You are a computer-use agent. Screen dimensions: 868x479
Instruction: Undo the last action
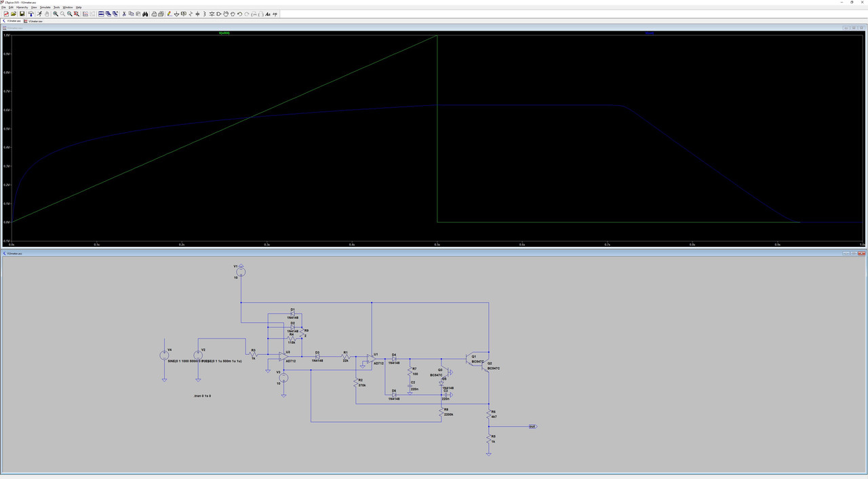pyautogui.click(x=239, y=14)
